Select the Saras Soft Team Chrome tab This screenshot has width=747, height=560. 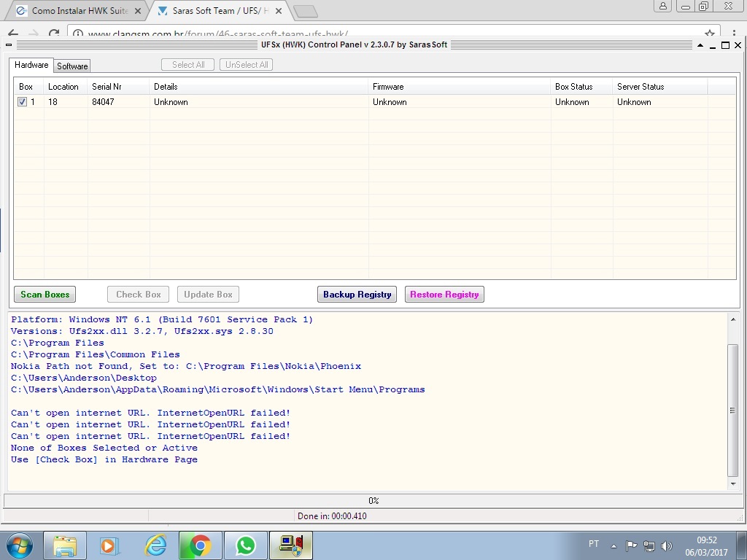[x=218, y=10]
